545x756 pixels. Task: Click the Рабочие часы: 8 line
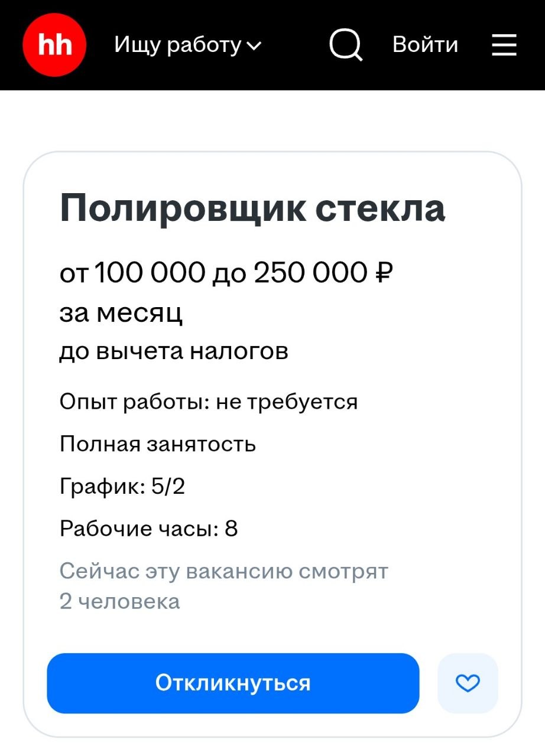[149, 529]
